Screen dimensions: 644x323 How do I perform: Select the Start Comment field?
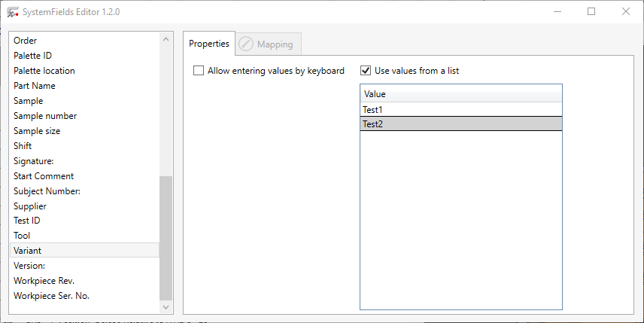[44, 176]
